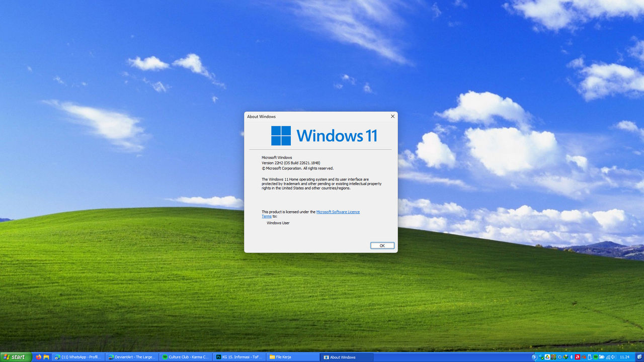Switch to KG 15. Informasi Photoshop window

pos(239,357)
